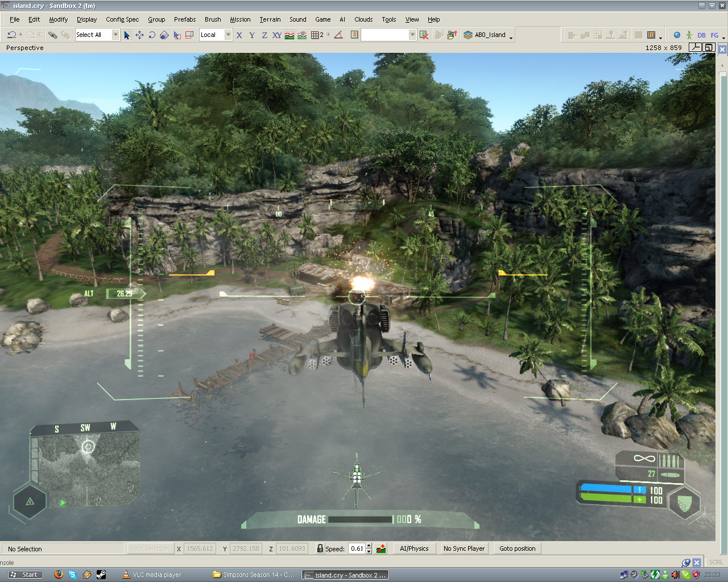
Task: Click the red overlapping rectangles icon
Action: pos(189,35)
